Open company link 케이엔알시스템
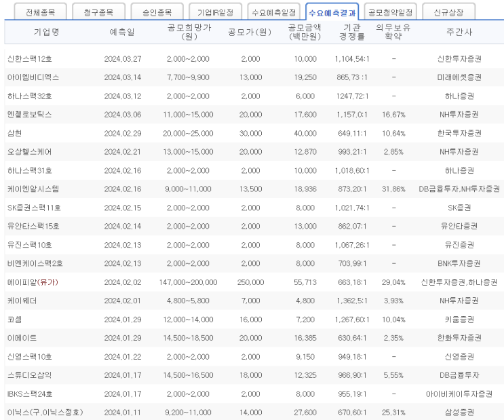Image resolution: width=504 pixels, height=420 pixels. [33, 189]
